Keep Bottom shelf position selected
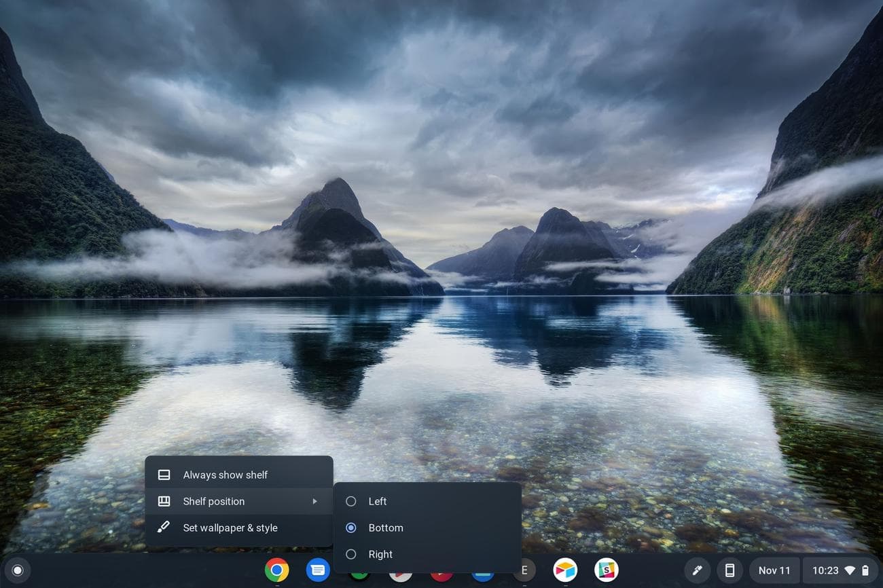 coord(386,528)
